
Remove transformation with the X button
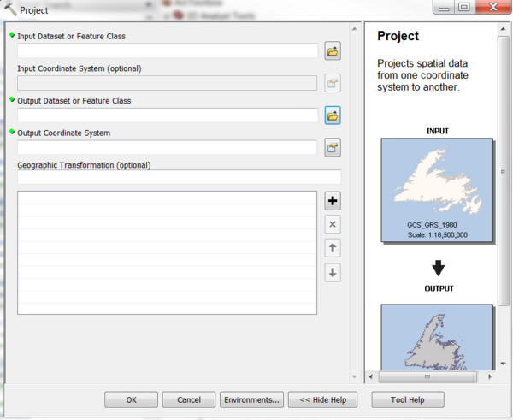point(333,224)
